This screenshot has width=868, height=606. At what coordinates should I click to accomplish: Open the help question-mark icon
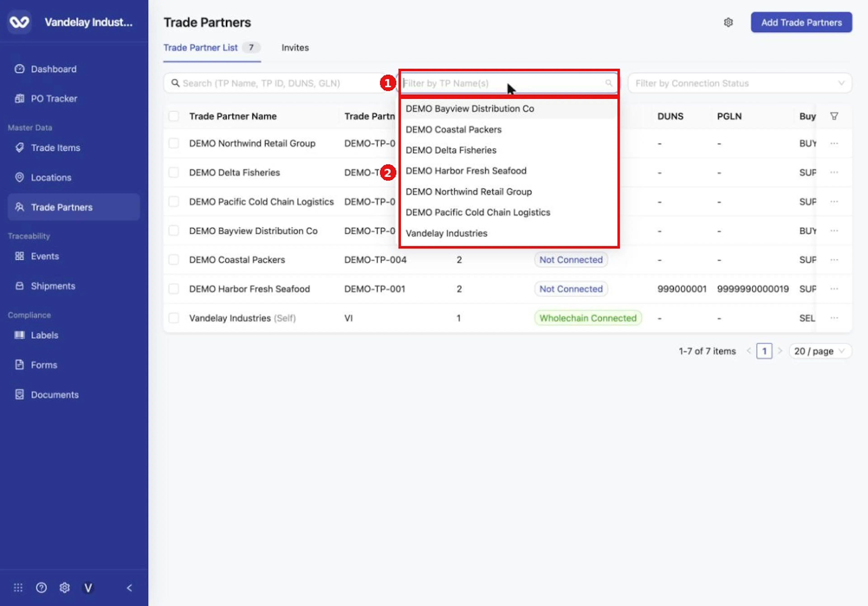(41, 587)
